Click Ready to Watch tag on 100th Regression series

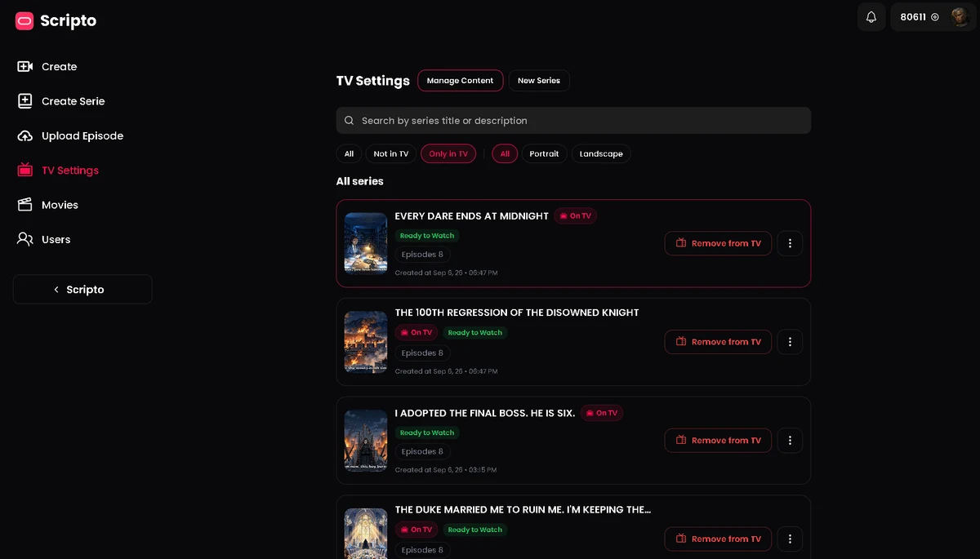(x=475, y=333)
